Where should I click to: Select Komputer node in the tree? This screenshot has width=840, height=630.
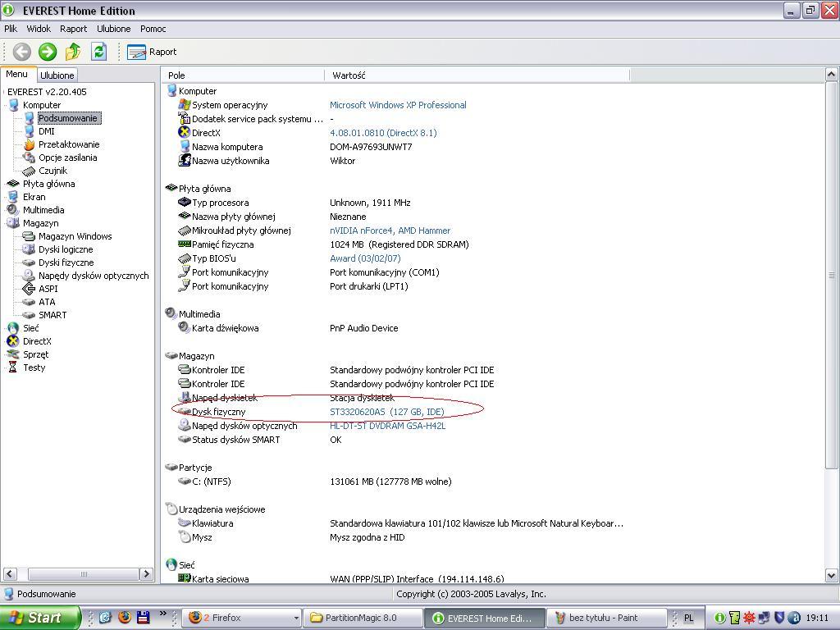click(42, 105)
